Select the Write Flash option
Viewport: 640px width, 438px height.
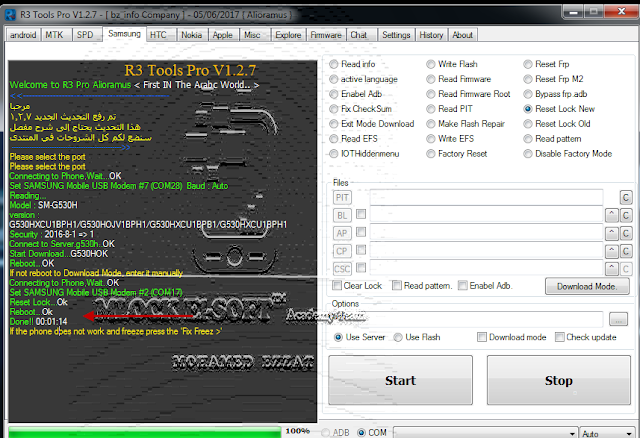pyautogui.click(x=431, y=64)
